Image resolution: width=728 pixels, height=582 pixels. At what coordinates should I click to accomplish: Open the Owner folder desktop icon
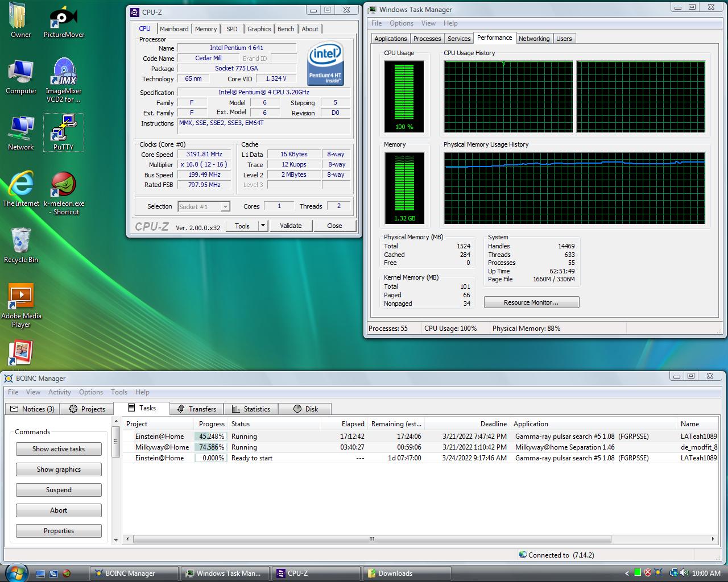(x=20, y=20)
